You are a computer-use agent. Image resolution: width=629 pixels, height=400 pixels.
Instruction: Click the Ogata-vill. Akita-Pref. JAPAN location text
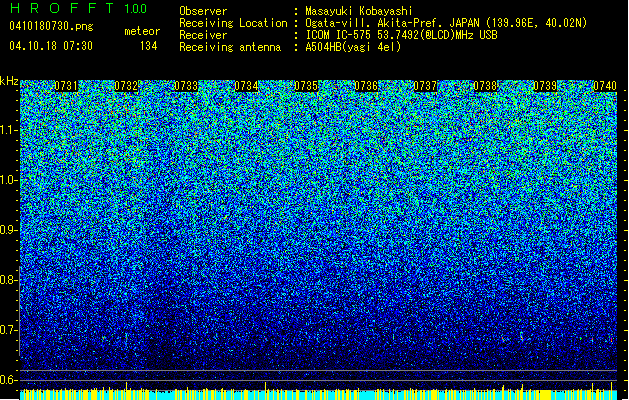[446, 23]
